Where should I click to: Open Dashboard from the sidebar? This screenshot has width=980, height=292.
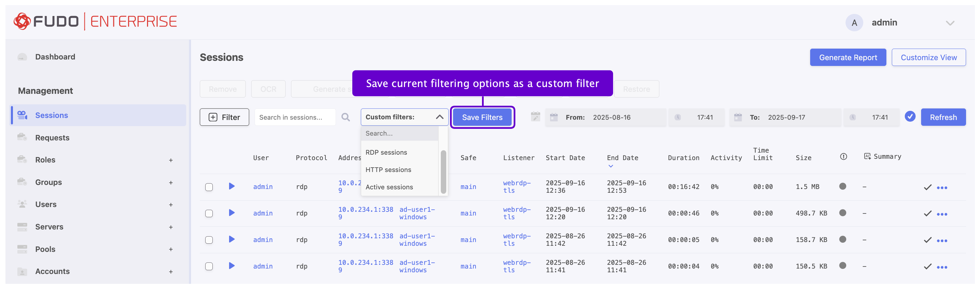(x=55, y=56)
